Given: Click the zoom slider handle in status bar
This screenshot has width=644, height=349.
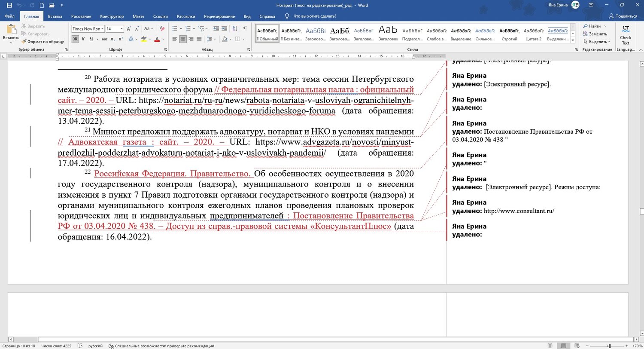Looking at the screenshot, I should (x=611, y=346).
